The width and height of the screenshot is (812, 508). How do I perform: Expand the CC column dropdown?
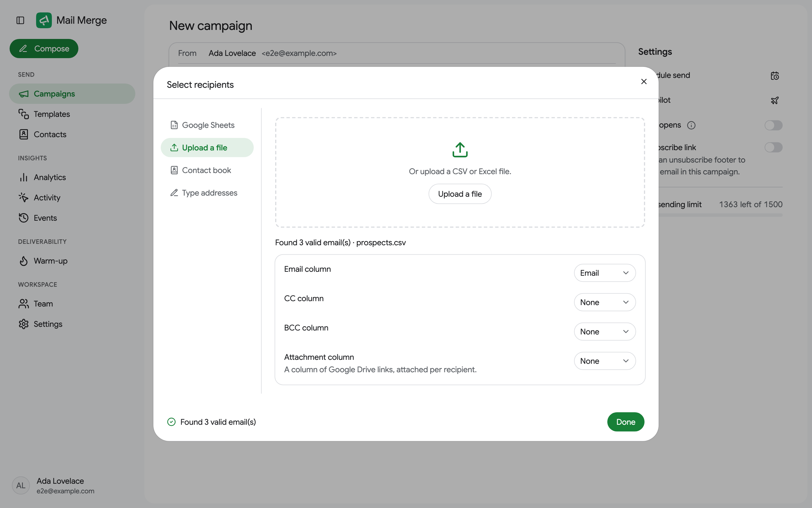coord(605,302)
